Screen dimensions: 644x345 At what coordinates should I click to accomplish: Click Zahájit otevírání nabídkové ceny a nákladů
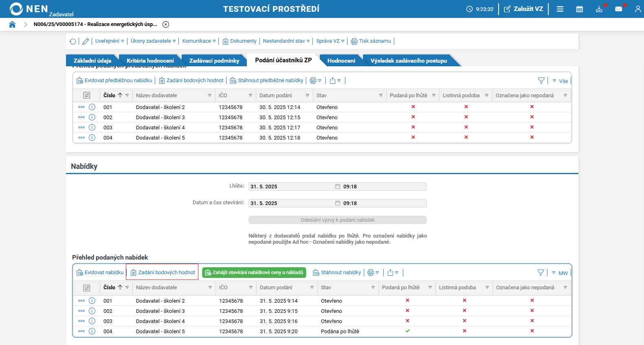(x=254, y=273)
